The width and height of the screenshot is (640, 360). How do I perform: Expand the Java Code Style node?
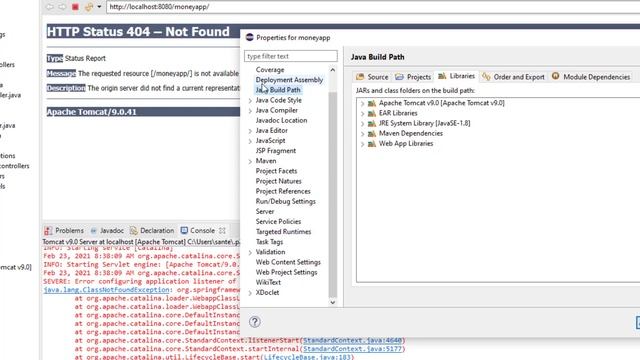(250, 100)
